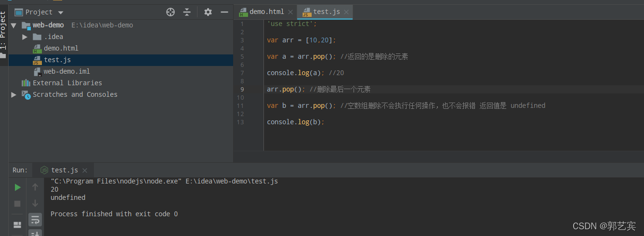Image resolution: width=644 pixels, height=236 pixels.
Task: Expand the .idea folder
Action: [x=25, y=37]
